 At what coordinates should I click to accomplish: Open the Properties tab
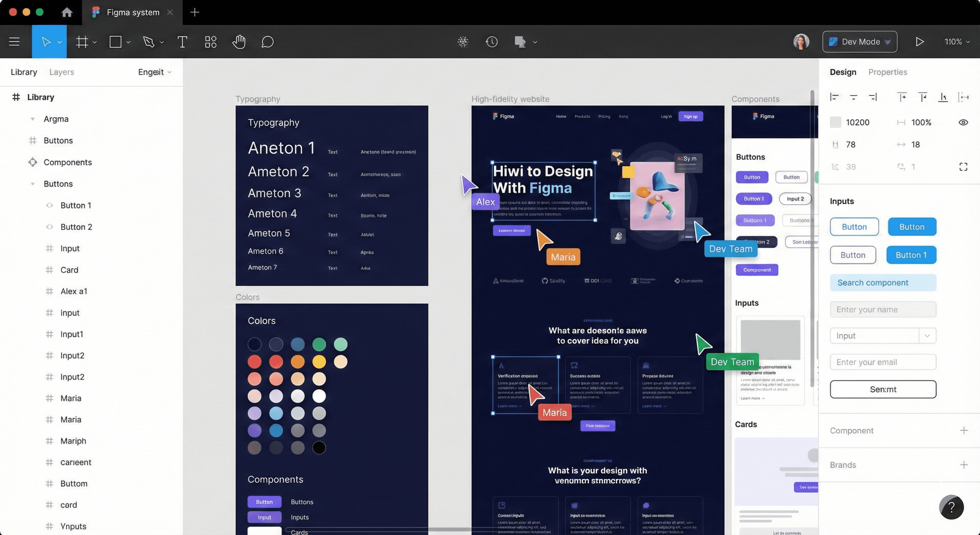pos(887,72)
